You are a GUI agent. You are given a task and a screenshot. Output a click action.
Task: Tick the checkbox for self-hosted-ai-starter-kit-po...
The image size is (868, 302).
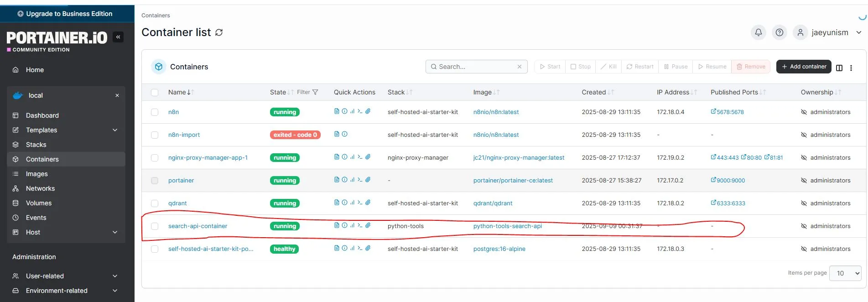155,249
